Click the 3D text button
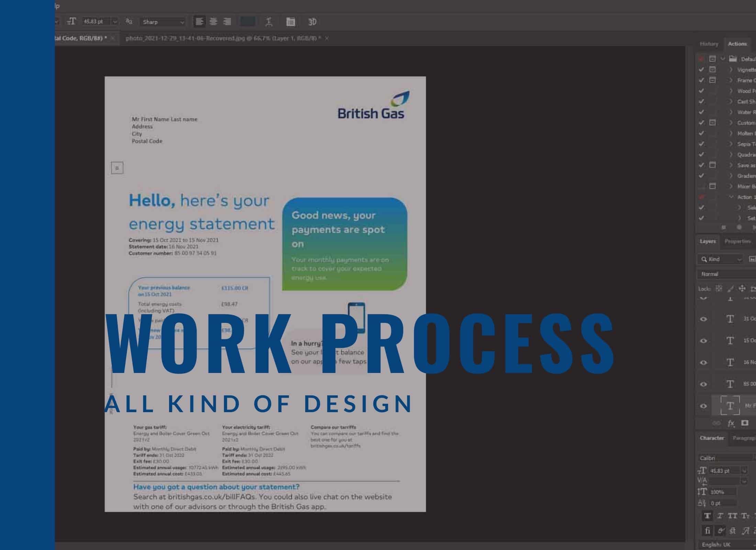This screenshot has width=756, height=550. pos(312,22)
